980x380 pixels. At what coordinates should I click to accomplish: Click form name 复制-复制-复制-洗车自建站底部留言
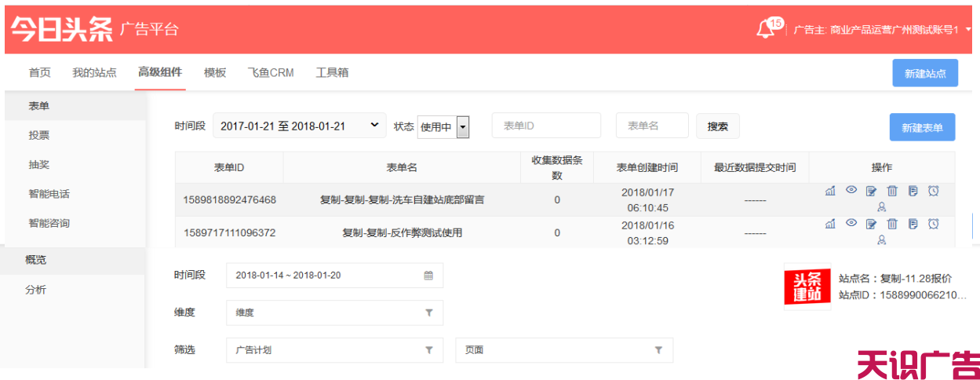point(402,199)
